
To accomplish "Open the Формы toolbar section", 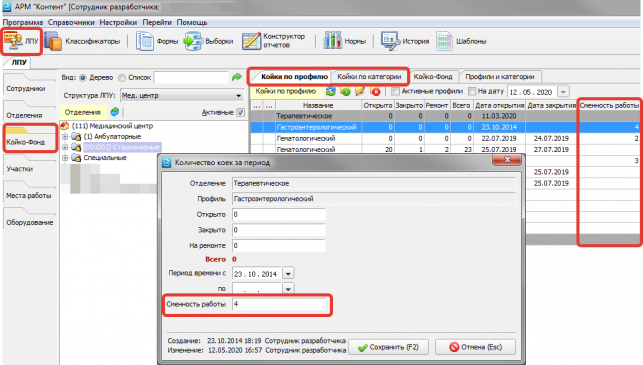I will (x=157, y=41).
